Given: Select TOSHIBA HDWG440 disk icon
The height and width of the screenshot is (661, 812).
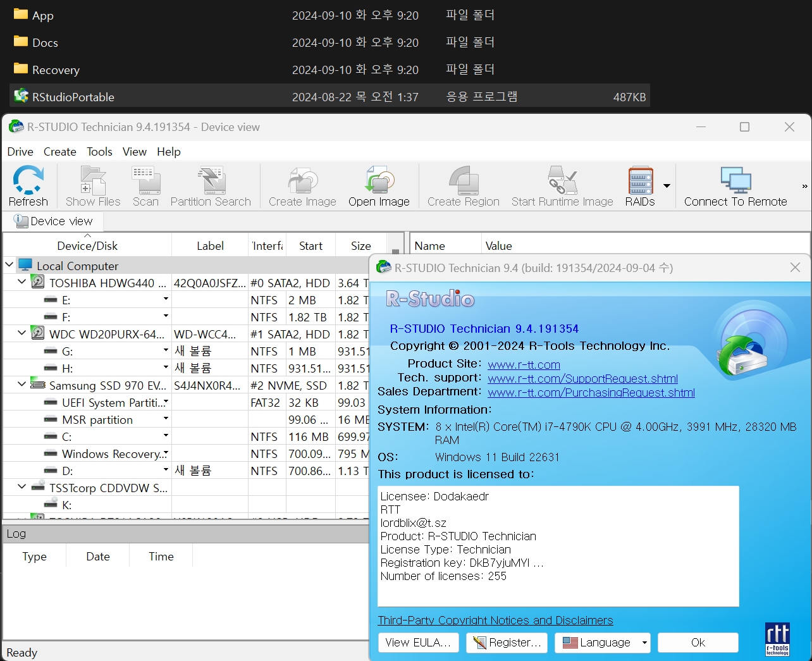Looking at the screenshot, I should click(38, 282).
